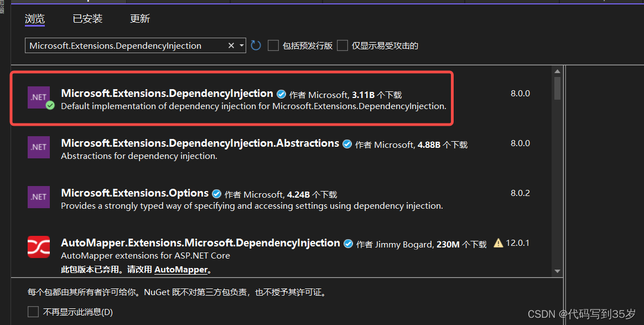Click the green installed checkmark on DependencyInjection package
644x325 pixels.
click(x=51, y=106)
